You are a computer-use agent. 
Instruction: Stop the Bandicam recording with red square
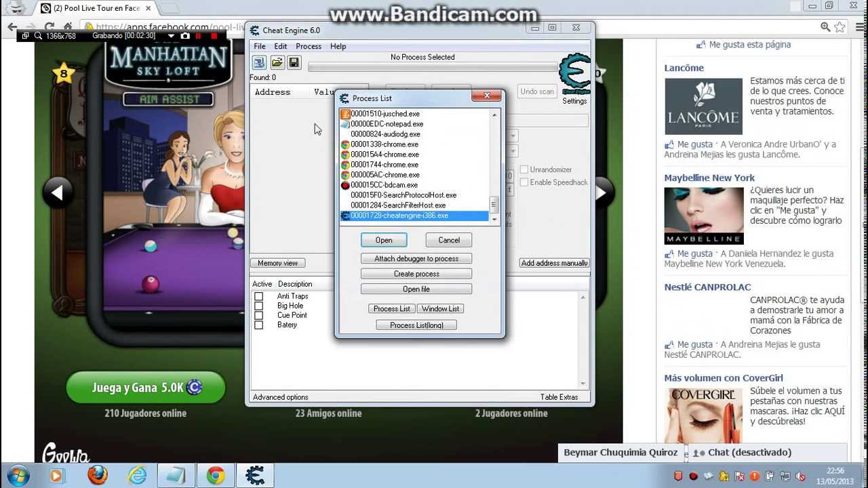pos(214,35)
